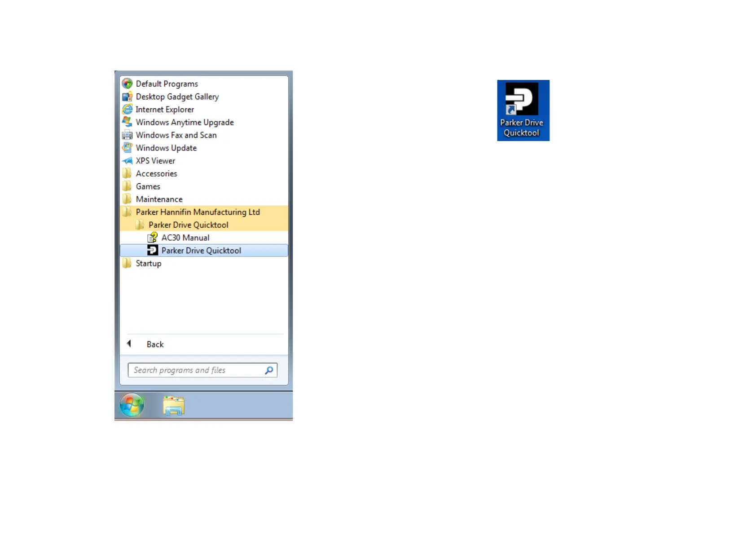Open Default Programs icon
Viewport: 756px width, 535px height.
pyautogui.click(x=127, y=84)
